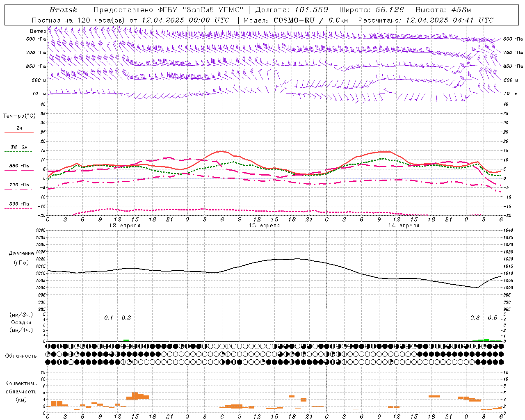
Task: Click the forecast length text Прогноз на 120 часа(ов)
Action: 79,20
